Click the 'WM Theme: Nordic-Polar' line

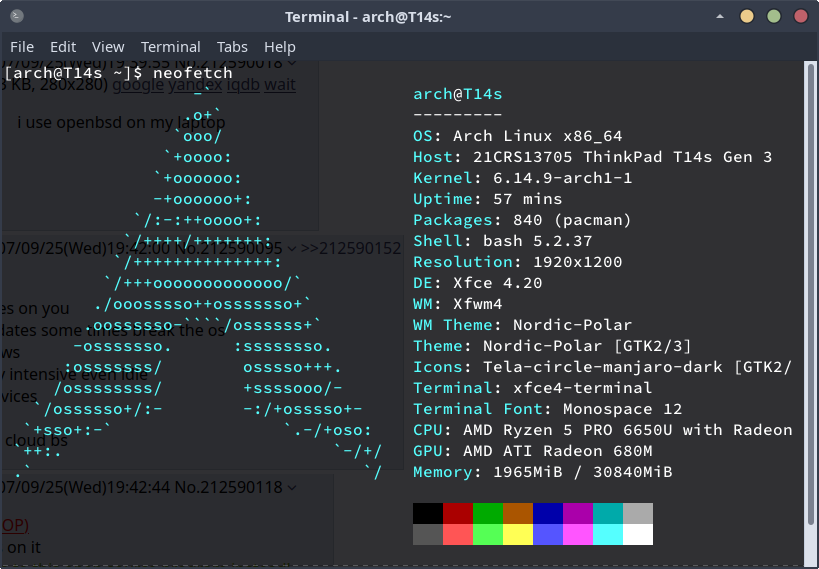point(522,325)
